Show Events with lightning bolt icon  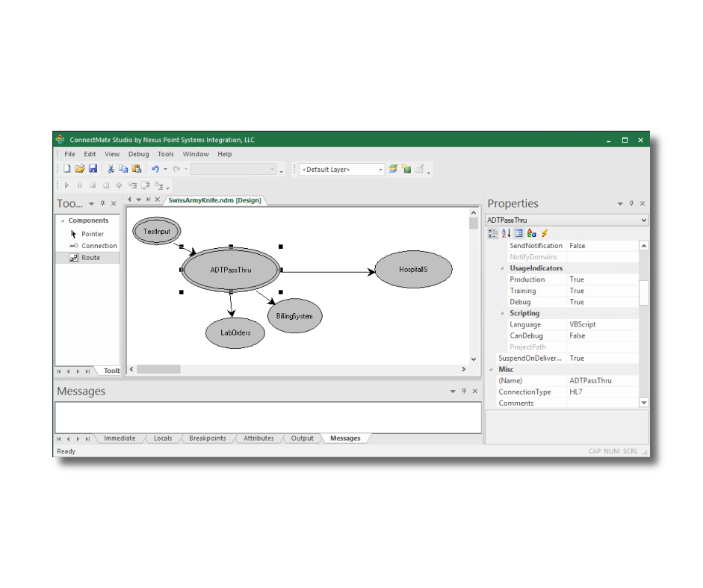pyautogui.click(x=545, y=233)
